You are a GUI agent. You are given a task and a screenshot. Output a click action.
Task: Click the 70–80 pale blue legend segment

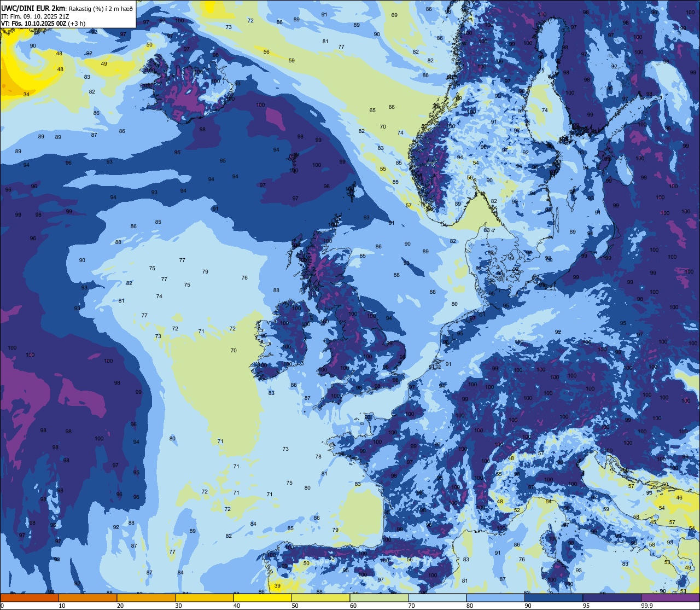click(x=437, y=597)
